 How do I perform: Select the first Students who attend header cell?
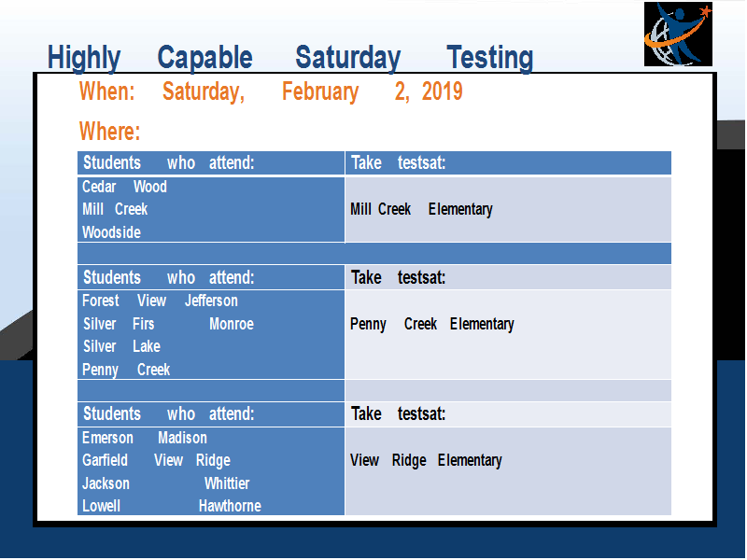click(211, 162)
